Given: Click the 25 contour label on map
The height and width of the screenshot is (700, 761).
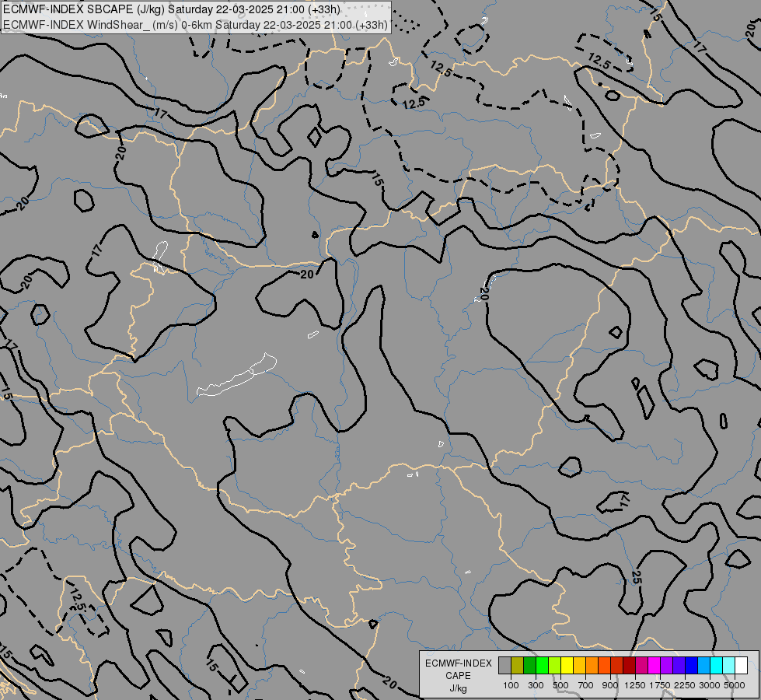Looking at the screenshot, I should (637, 577).
